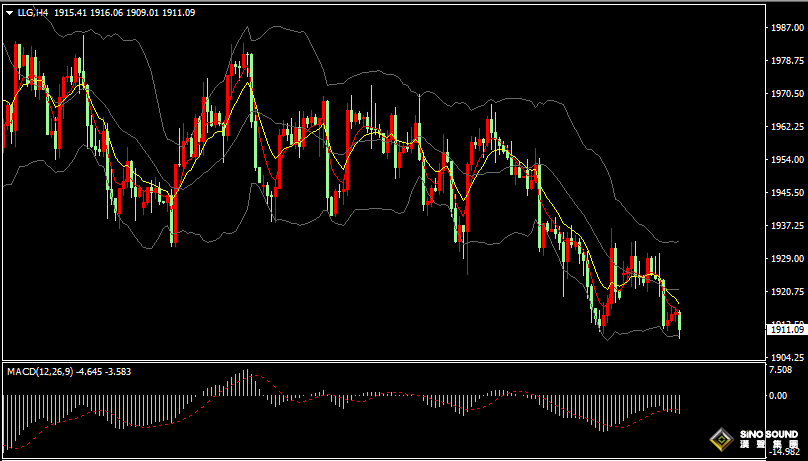Click the 1929.00 price axis label
The width and height of the screenshot is (808, 461).
tap(783, 259)
